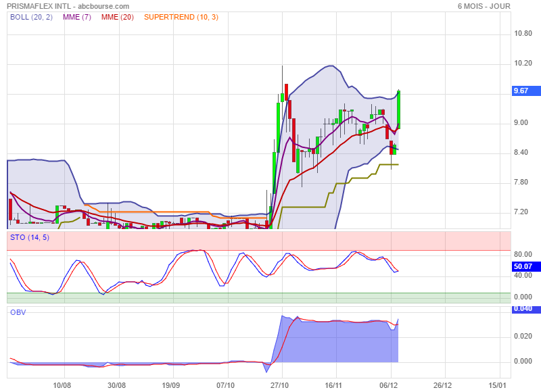Viewport: 541px width, 392px height.
Task: Click the 80.00 stochastic axis label
Action: point(523,254)
